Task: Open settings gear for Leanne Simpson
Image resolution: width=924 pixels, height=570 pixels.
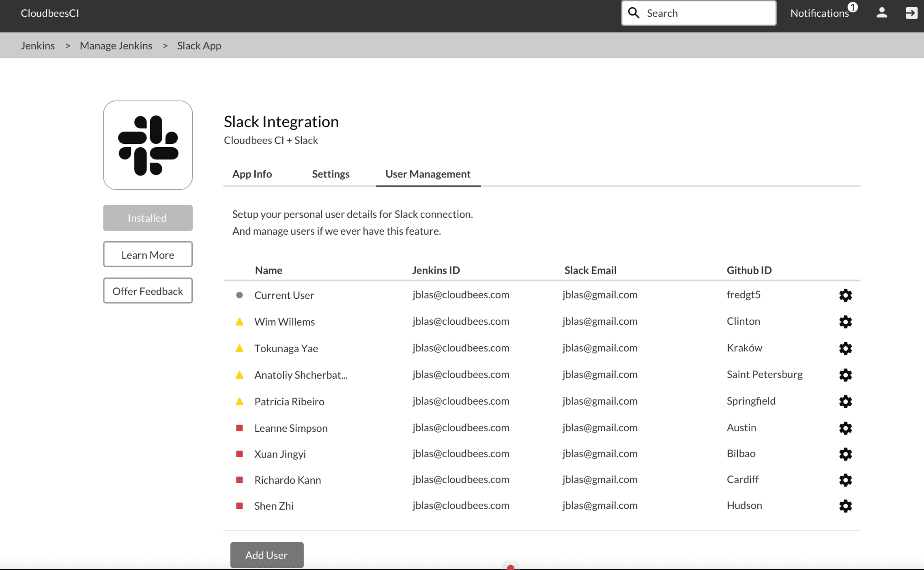Action: tap(845, 428)
